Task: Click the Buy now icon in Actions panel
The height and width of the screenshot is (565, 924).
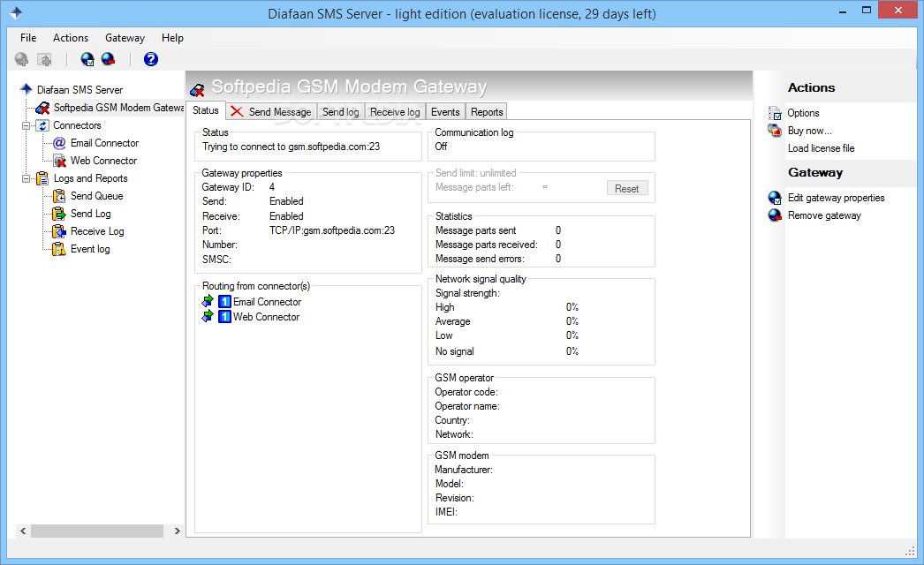Action: [x=775, y=130]
